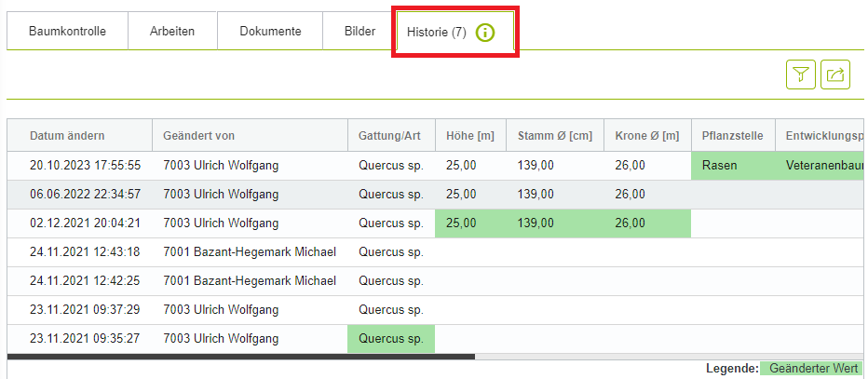Click the green Rasen cell
Viewport: 868px width, 379px height.
733,166
